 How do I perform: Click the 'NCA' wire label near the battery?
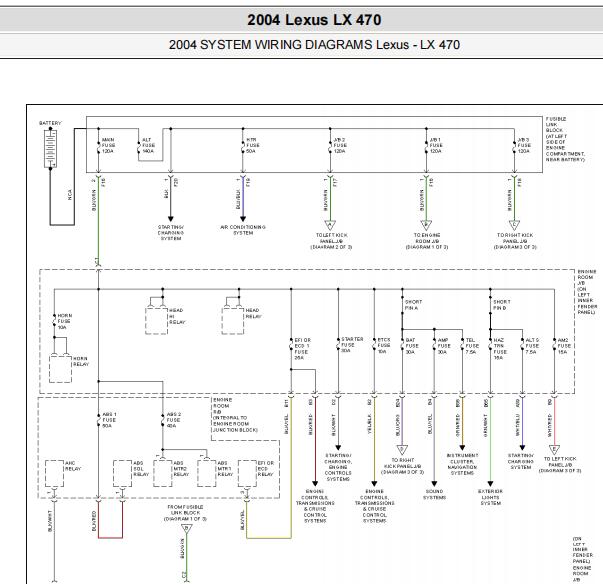(70, 195)
